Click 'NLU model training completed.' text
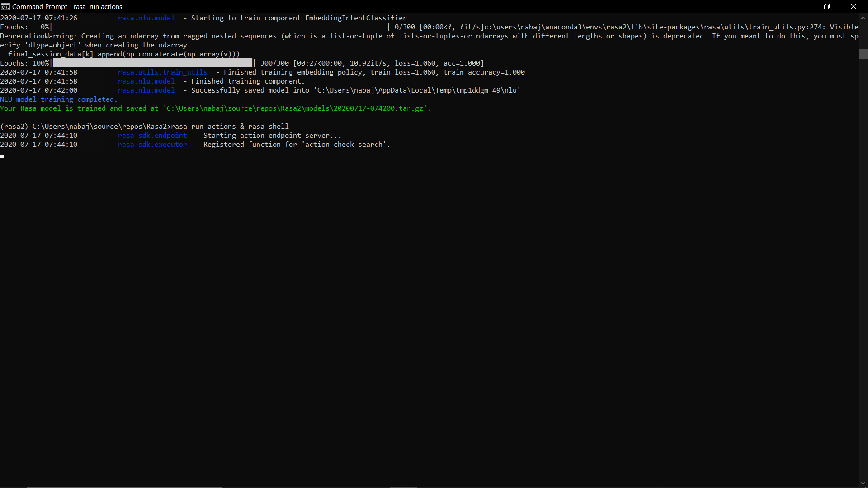868x488 pixels. (x=59, y=99)
